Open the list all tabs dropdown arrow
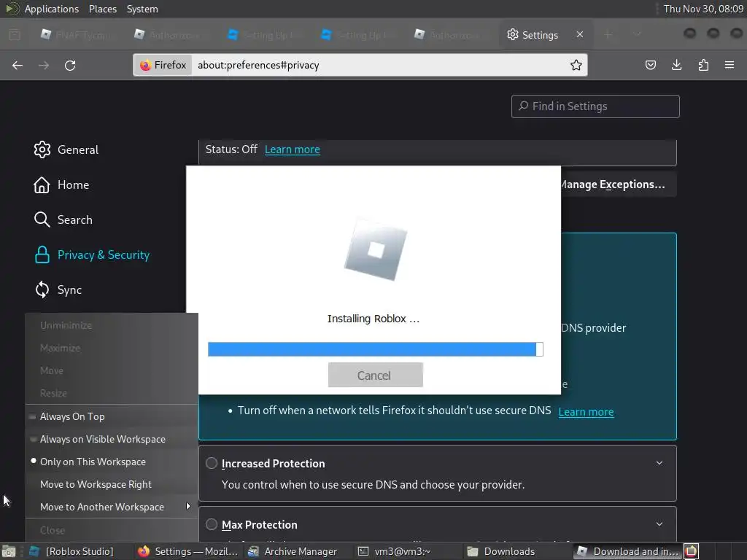 click(x=638, y=34)
